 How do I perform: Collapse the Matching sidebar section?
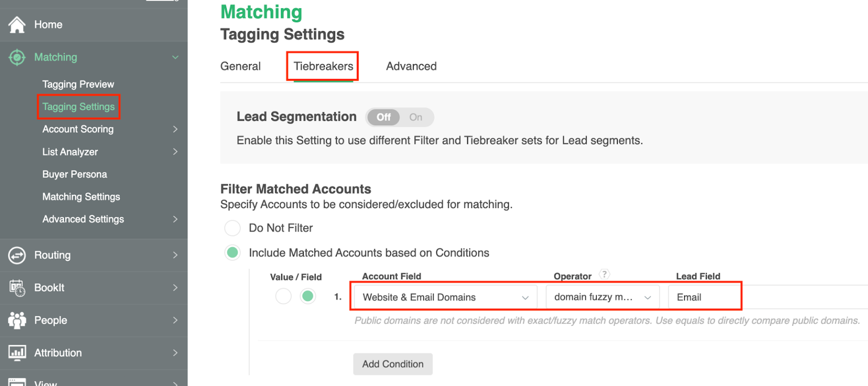click(175, 57)
